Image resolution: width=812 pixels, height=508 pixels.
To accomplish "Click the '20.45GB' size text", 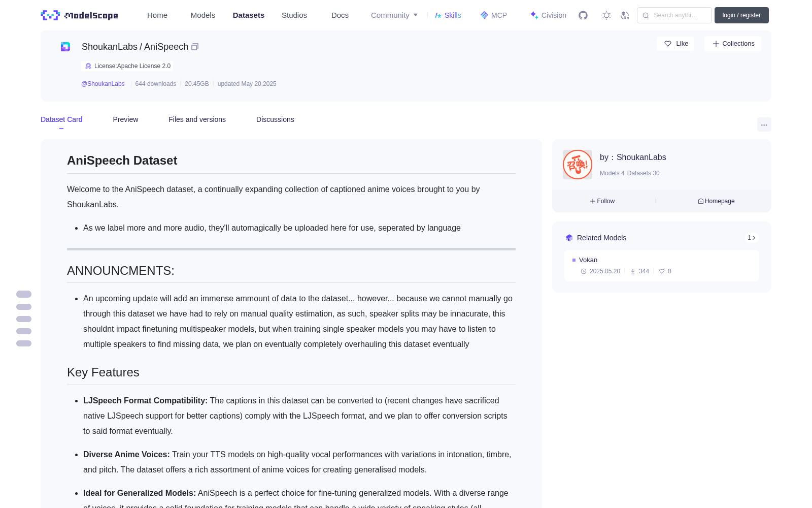I will click(197, 84).
